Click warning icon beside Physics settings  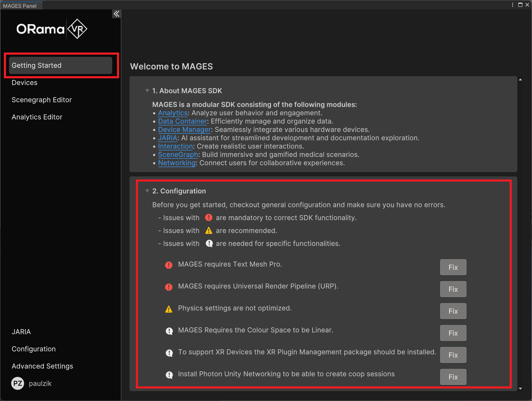click(x=169, y=309)
